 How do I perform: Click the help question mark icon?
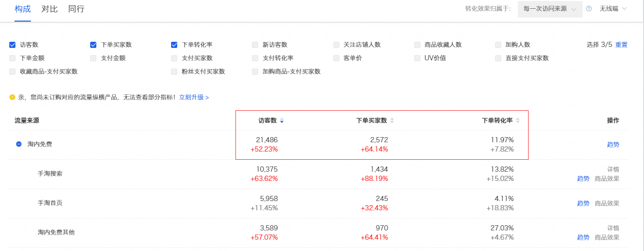pos(589,9)
